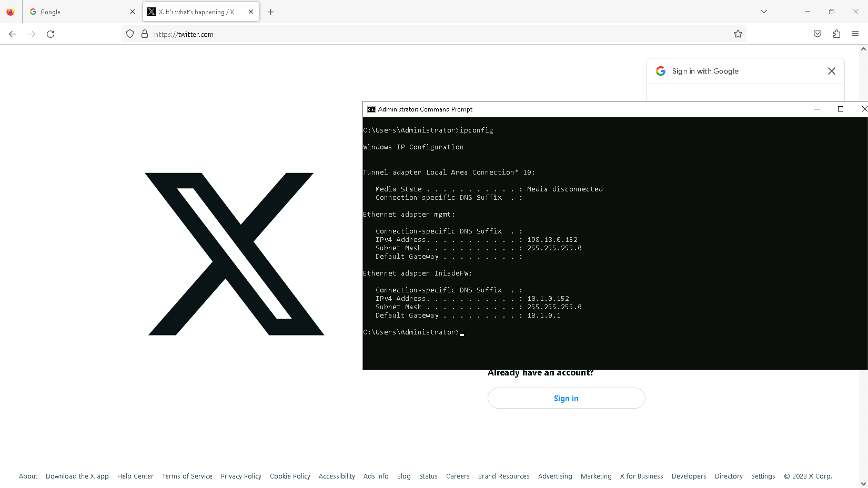Image resolution: width=868 pixels, height=488 pixels.
Task: Click the site info padlock icon
Action: click(145, 34)
